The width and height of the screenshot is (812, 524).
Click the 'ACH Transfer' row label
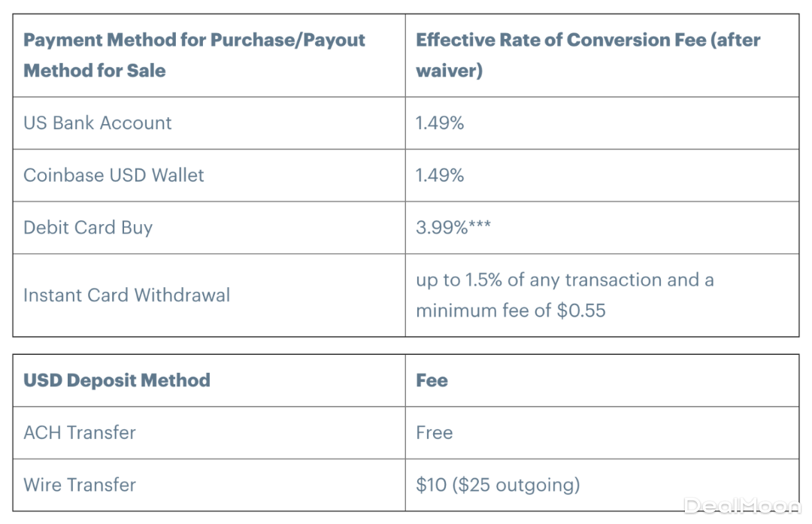pos(80,433)
